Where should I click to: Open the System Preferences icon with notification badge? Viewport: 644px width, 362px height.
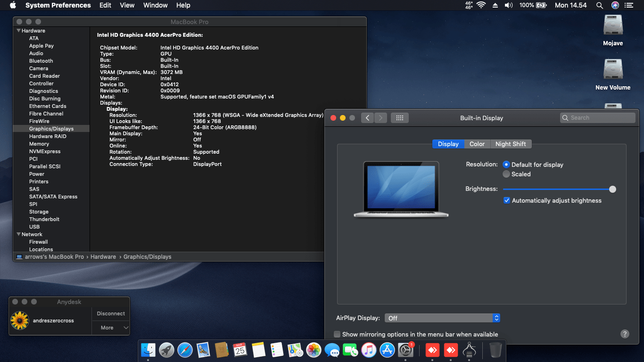405,350
